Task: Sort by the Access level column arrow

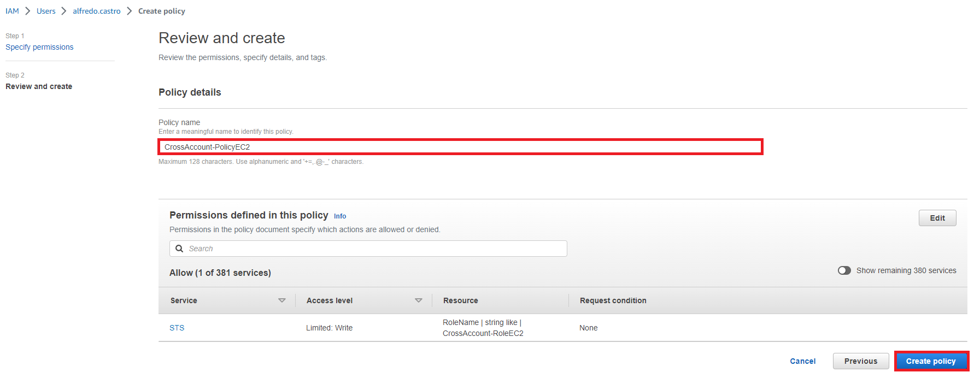Action: point(419,300)
